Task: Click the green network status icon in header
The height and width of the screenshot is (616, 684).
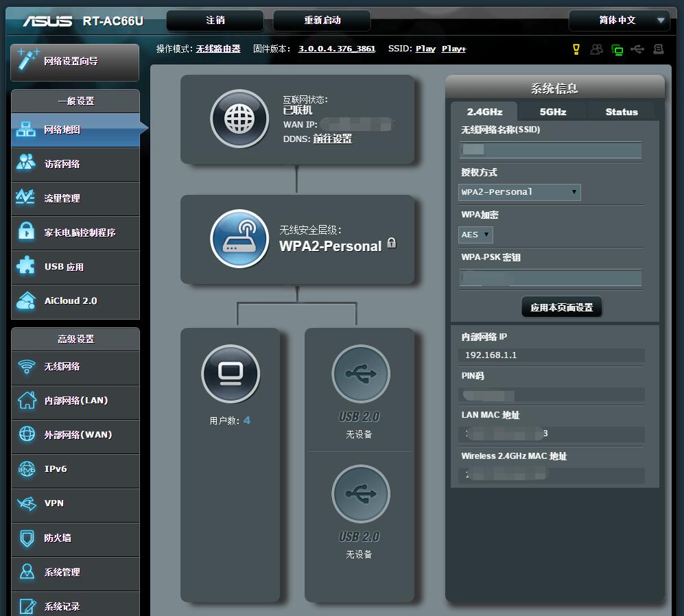Action: pos(617,49)
